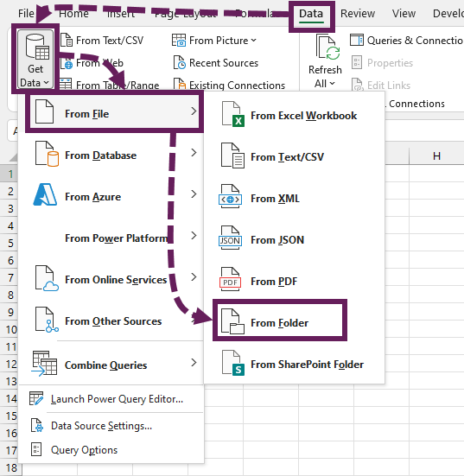Click the Edit Links icon
Viewport: 464px width, 476px height.
tap(357, 85)
